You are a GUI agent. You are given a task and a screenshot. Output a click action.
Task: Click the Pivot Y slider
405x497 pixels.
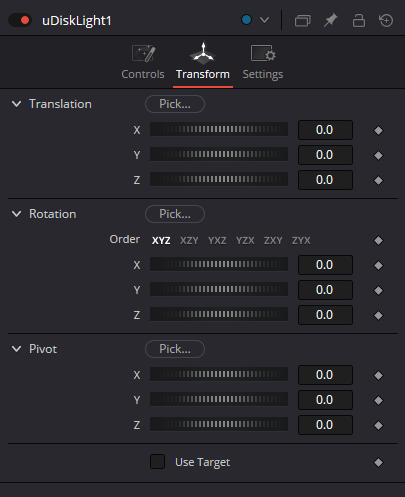[x=219, y=399]
